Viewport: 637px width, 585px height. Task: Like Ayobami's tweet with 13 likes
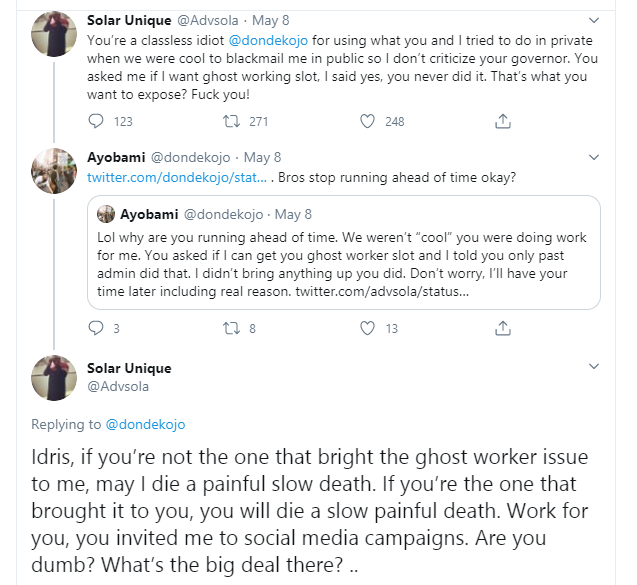click(367, 328)
